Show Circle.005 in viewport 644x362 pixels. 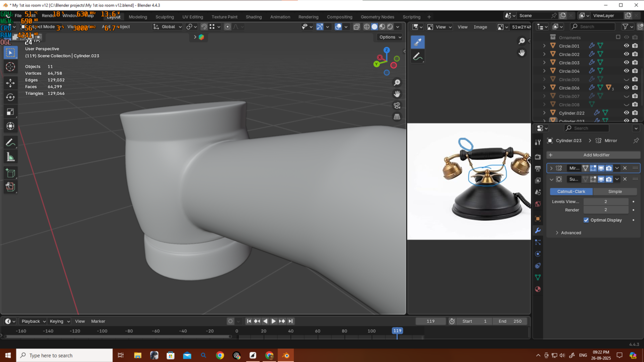pyautogui.click(x=626, y=79)
